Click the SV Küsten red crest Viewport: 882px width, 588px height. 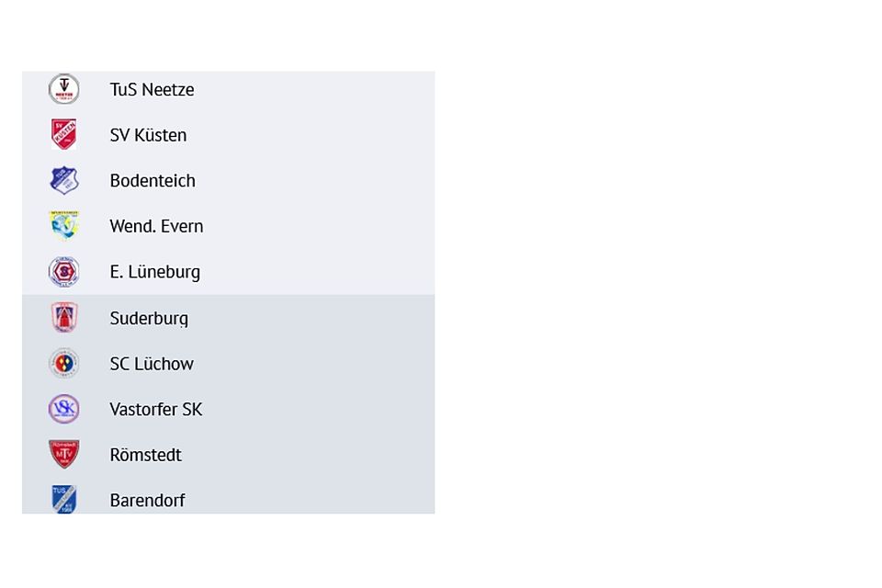pos(64,135)
